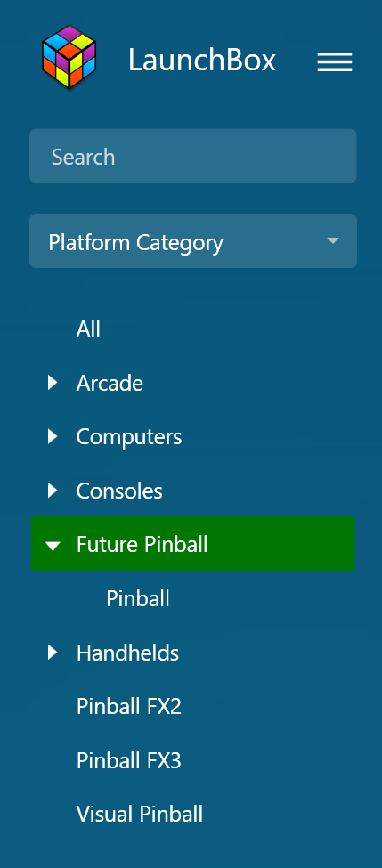Choose Pinball under Future Pinball
The width and height of the screenshot is (382, 868).
(x=138, y=598)
